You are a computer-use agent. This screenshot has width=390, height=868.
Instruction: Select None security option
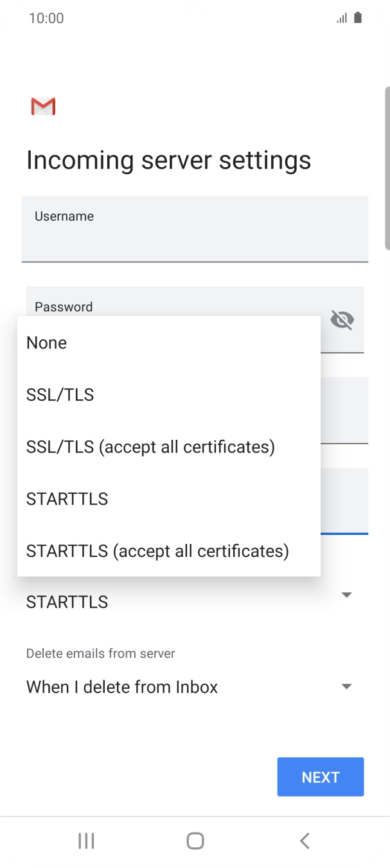[x=46, y=343]
